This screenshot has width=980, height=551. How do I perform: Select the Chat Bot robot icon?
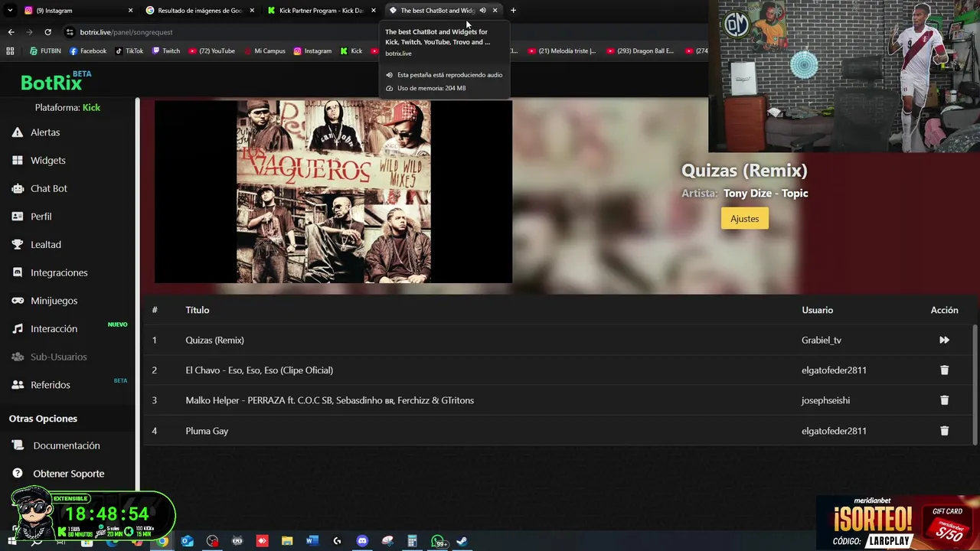coord(18,188)
